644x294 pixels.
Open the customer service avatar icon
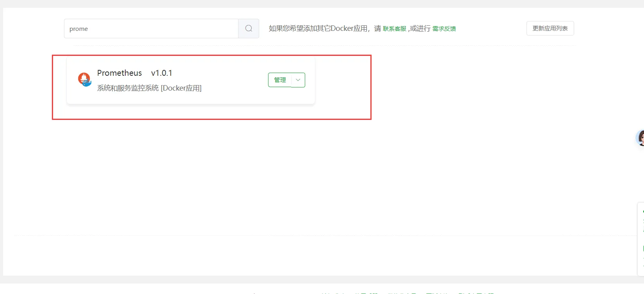coord(640,138)
